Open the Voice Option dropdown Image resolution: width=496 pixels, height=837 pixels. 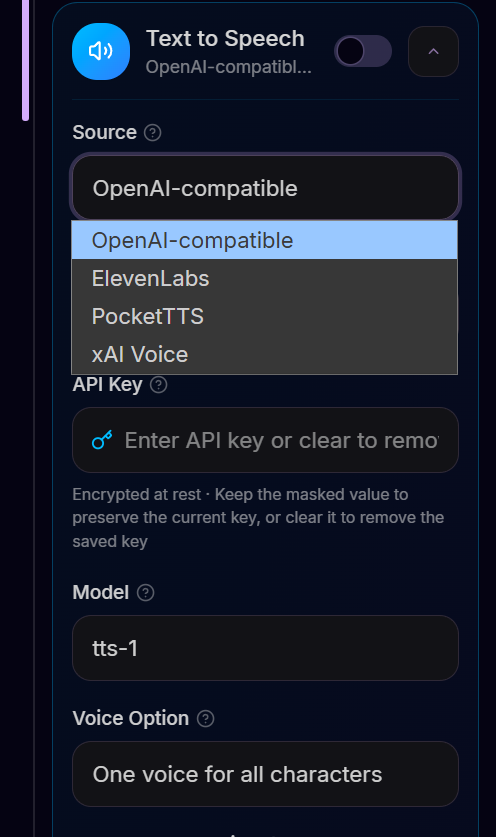click(x=265, y=774)
